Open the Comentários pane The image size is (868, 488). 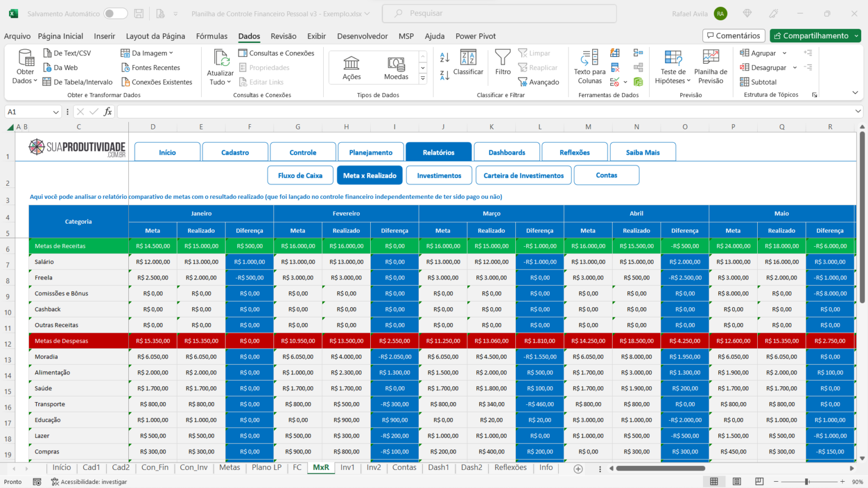tap(734, 36)
